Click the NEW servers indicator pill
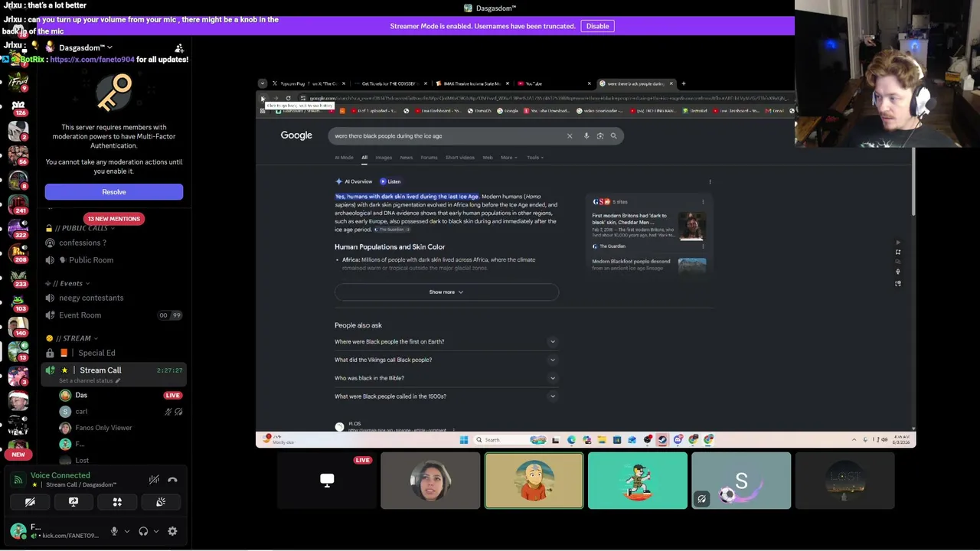The height and width of the screenshot is (551, 980). coord(18,455)
